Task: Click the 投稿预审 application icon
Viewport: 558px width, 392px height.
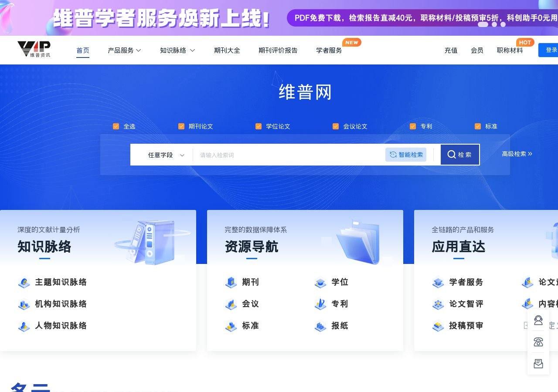Action: point(438,326)
